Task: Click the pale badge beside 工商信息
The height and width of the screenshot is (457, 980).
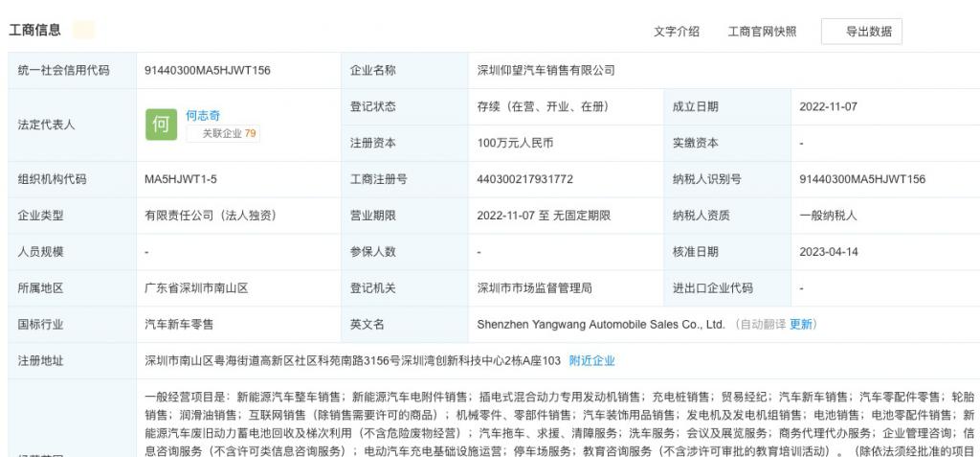Action: point(83,30)
